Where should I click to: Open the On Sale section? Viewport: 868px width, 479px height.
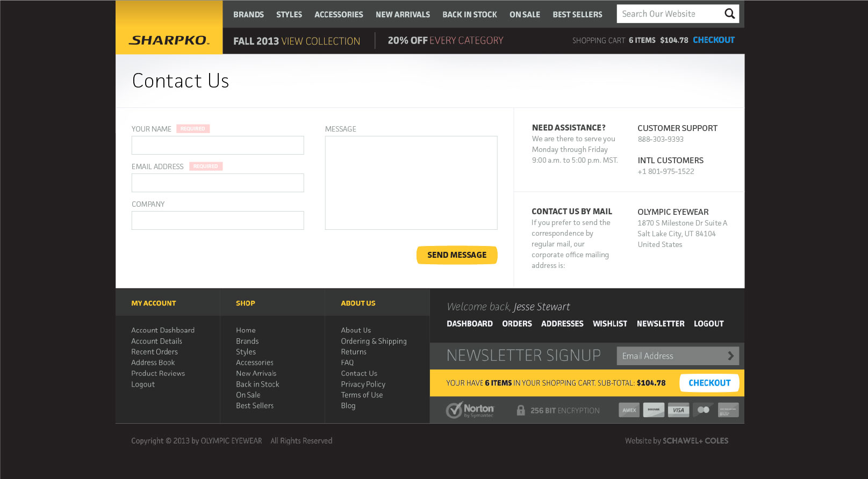coord(525,14)
